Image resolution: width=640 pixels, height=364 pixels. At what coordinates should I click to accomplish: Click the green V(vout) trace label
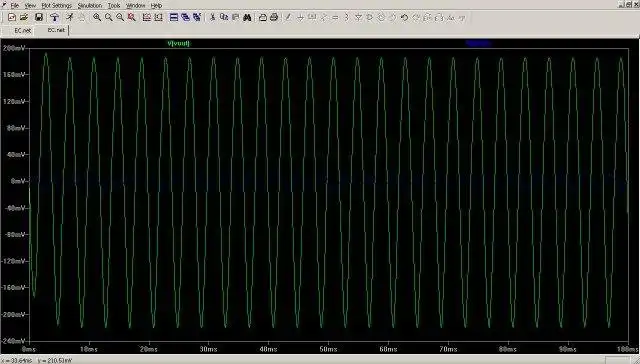point(179,43)
